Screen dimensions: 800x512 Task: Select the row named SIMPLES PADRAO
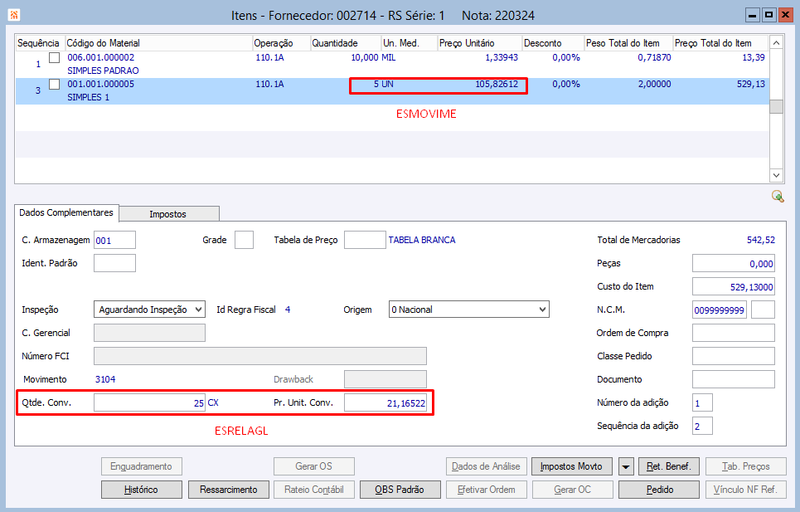coord(392,64)
